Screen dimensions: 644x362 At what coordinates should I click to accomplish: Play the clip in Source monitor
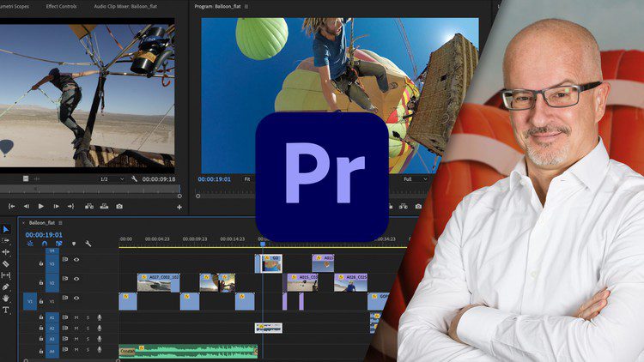pyautogui.click(x=41, y=207)
